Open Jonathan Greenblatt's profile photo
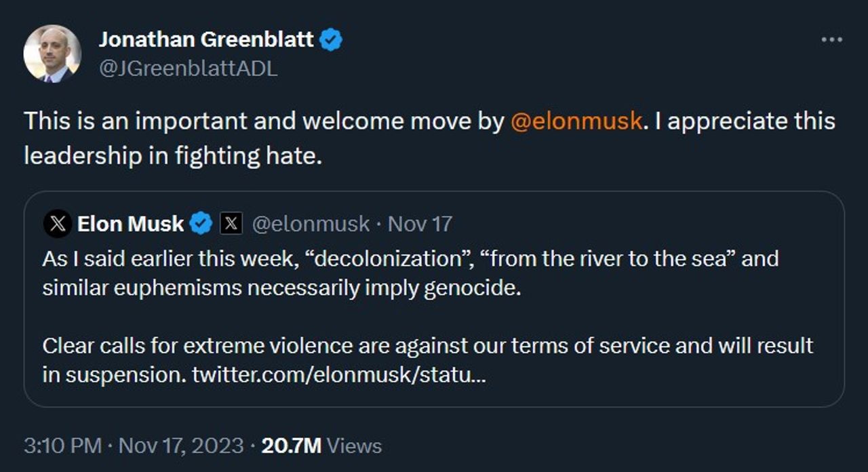Screen dimensions: 868x472 click(x=52, y=54)
